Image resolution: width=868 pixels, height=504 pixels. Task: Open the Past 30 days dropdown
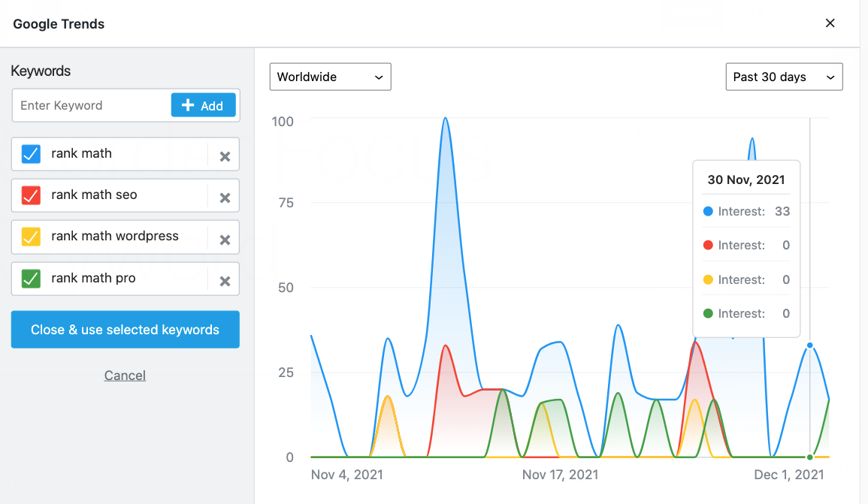[784, 77]
